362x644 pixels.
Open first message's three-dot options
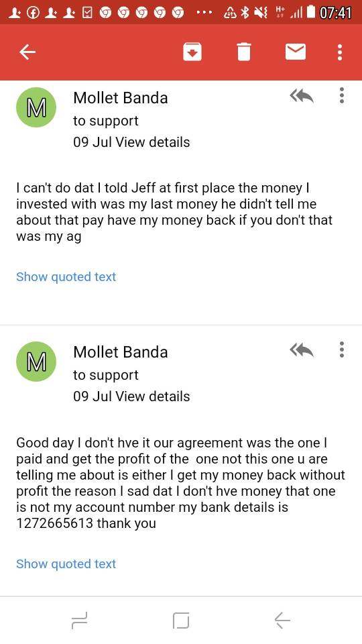(341, 95)
